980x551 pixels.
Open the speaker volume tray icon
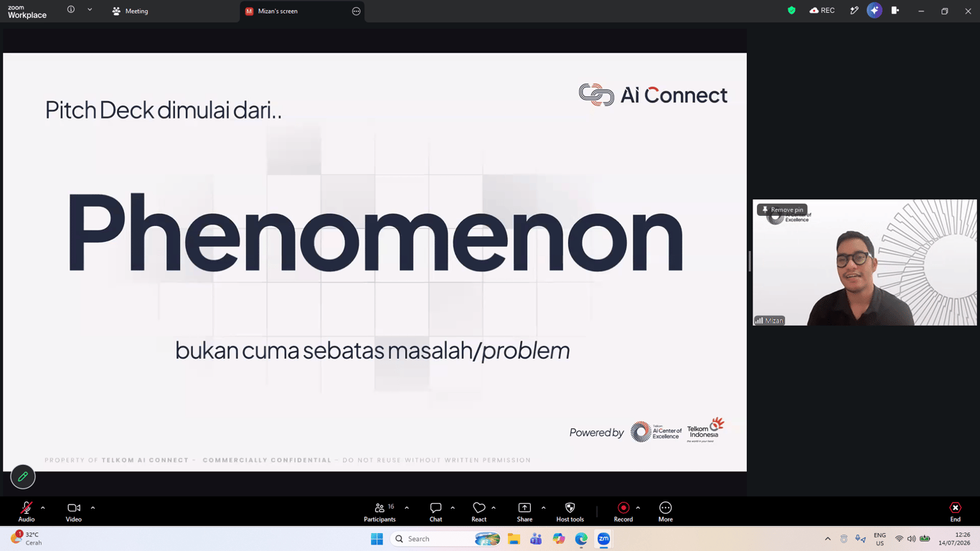911,539
